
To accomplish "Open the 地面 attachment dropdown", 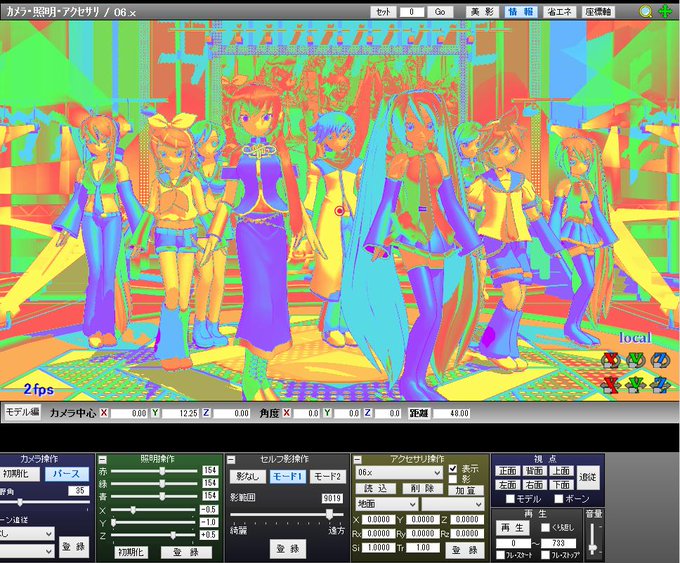I will 387,504.
